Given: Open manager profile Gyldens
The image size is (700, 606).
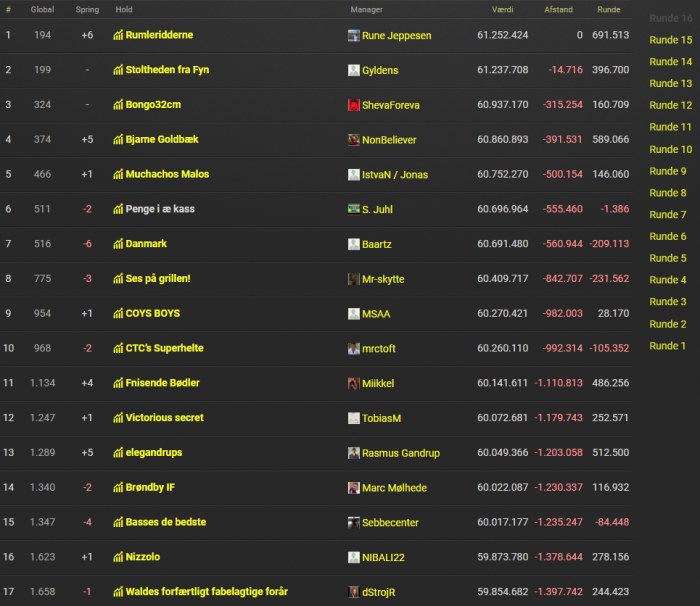Looking at the screenshot, I should click(380, 70).
